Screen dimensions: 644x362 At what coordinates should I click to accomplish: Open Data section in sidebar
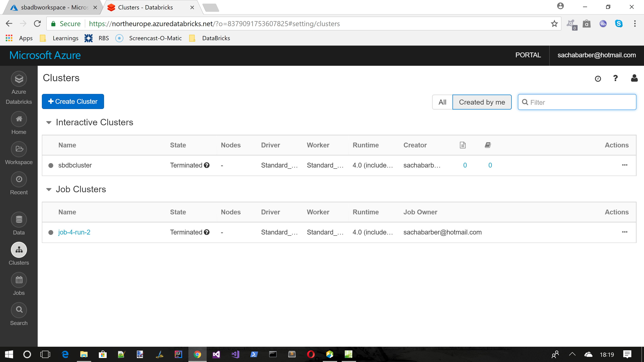tap(19, 220)
